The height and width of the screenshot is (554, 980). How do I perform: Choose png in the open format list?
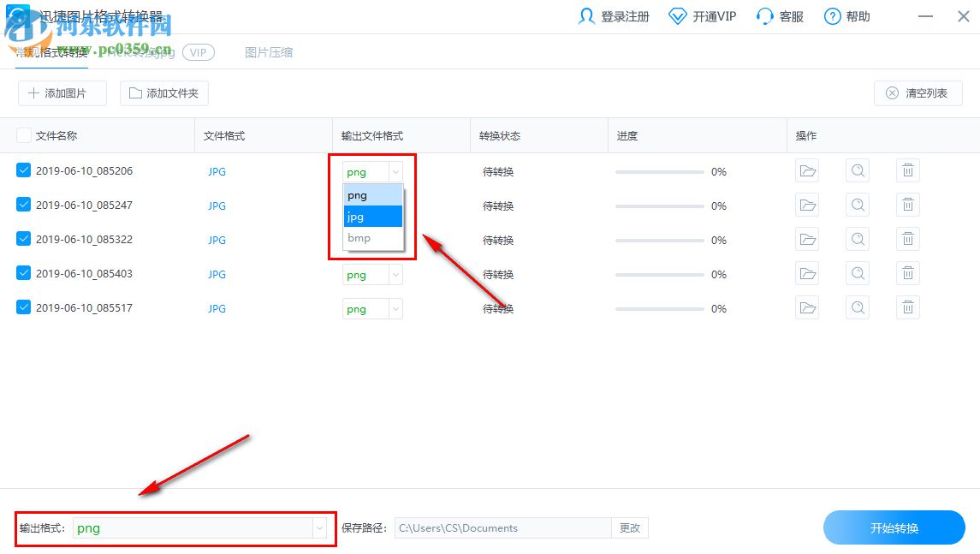pyautogui.click(x=373, y=195)
